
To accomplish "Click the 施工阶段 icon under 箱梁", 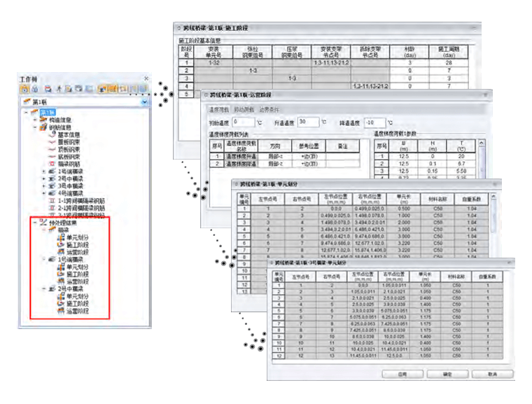I will pos(61,245).
